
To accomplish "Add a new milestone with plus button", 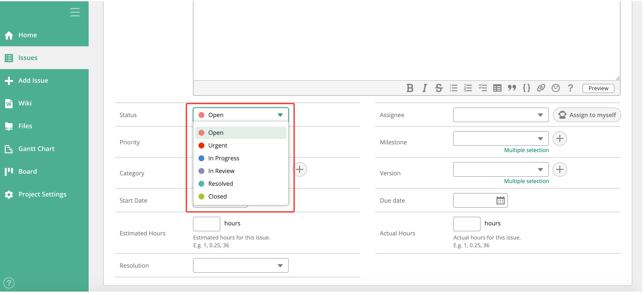I will pos(560,138).
